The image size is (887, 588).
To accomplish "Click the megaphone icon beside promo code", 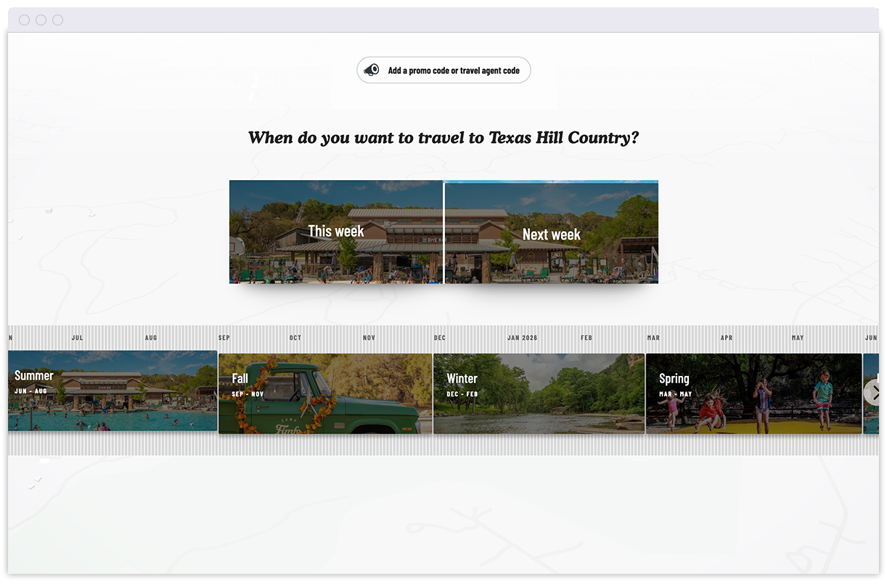I will [x=372, y=70].
